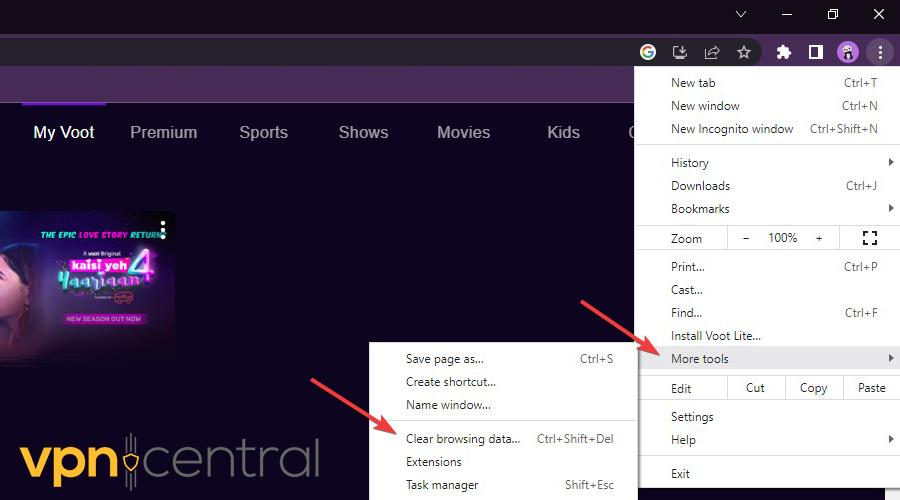Open Downloads from the menu

[x=767, y=185]
